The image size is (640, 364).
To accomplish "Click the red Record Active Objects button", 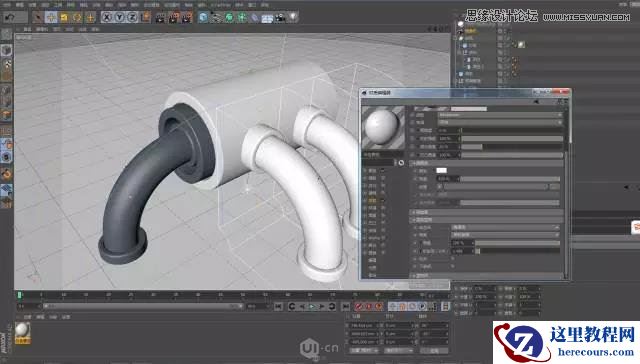I will pyautogui.click(x=358, y=306).
